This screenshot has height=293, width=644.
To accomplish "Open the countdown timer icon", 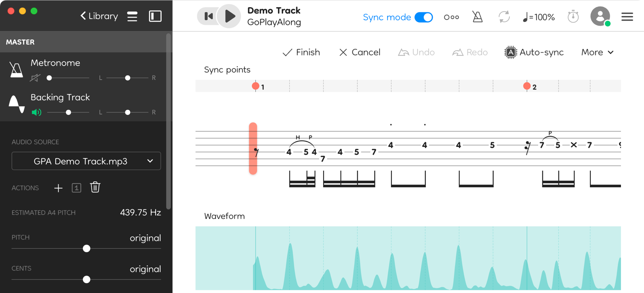I will pyautogui.click(x=573, y=17).
